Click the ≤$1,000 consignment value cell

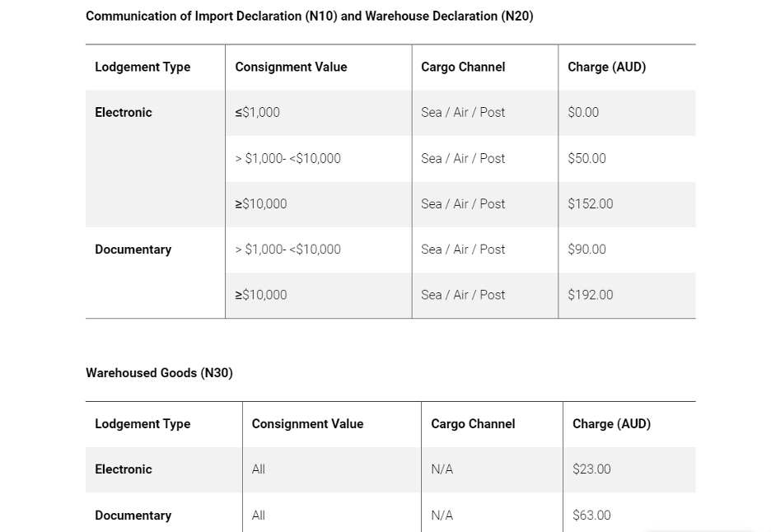coord(258,113)
